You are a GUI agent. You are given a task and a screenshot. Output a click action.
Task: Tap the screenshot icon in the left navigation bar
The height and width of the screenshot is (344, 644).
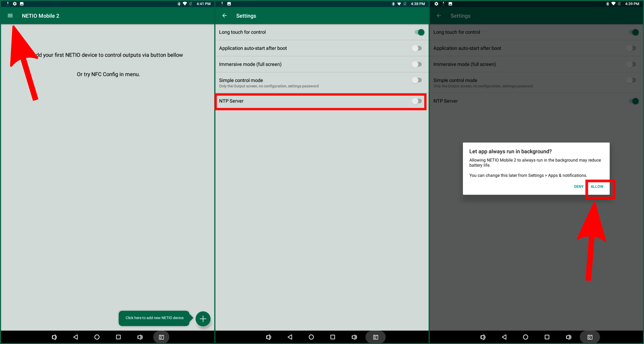[161, 337]
